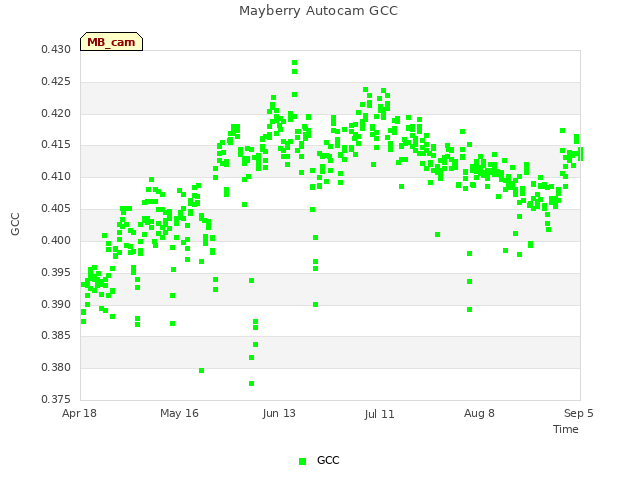
Task: Click the 0.405 y-axis value
Action: click(56, 209)
